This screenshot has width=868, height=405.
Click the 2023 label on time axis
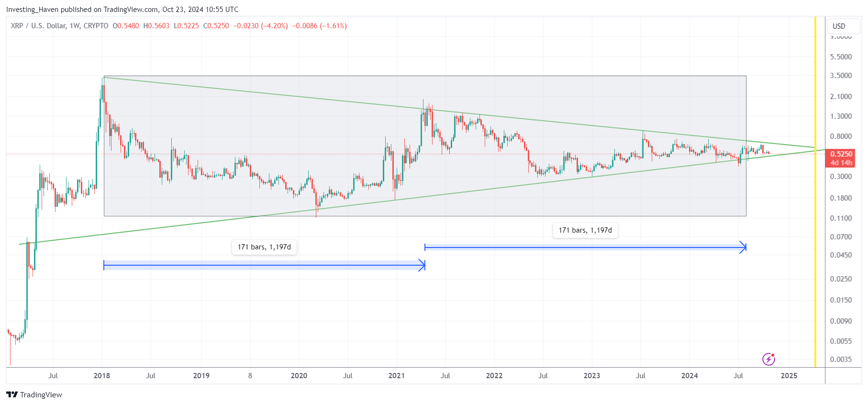(x=592, y=376)
